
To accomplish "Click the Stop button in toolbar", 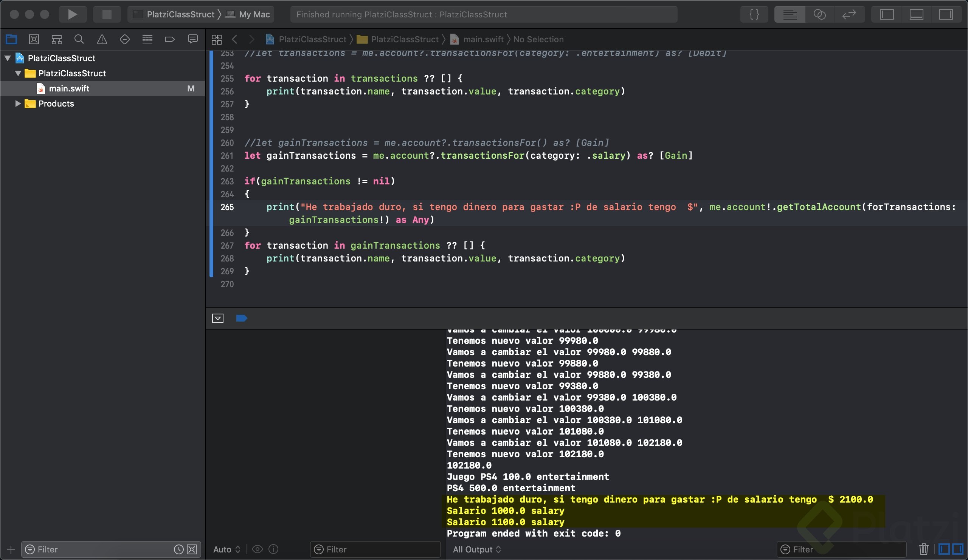I will [107, 15].
